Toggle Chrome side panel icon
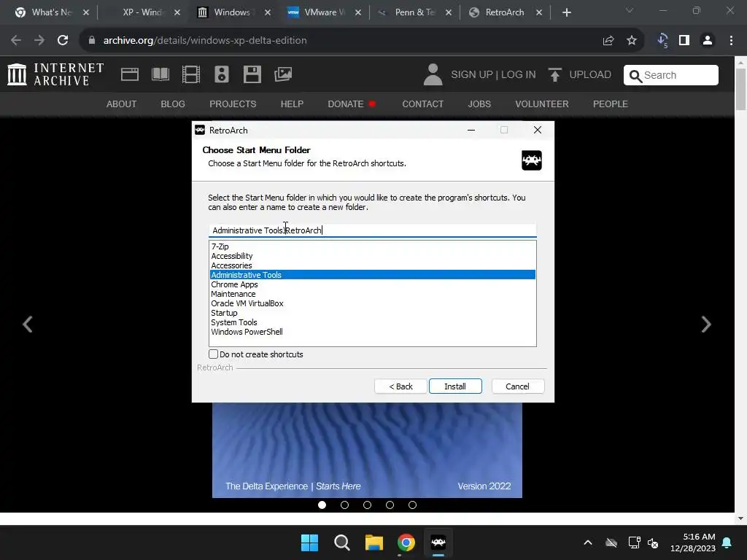 point(684,41)
